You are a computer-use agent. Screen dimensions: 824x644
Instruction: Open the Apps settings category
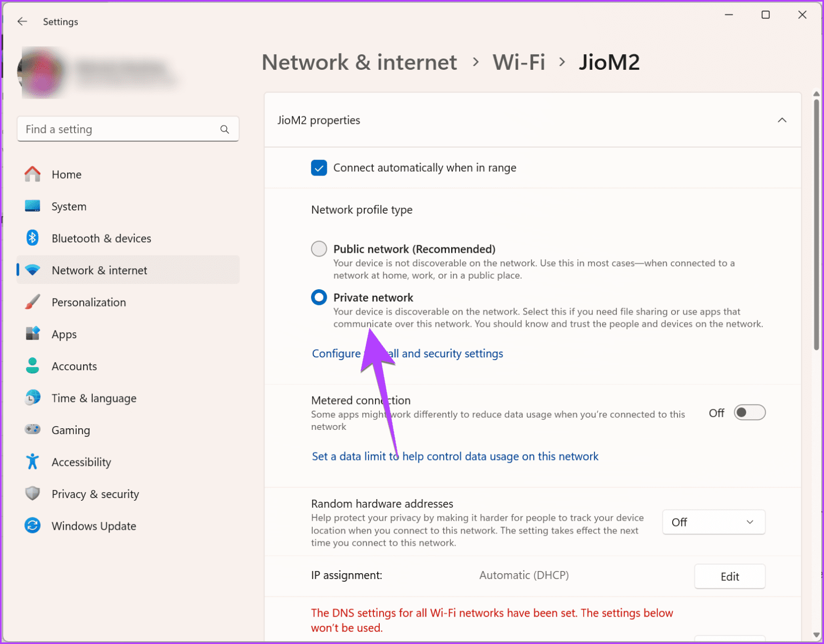64,334
